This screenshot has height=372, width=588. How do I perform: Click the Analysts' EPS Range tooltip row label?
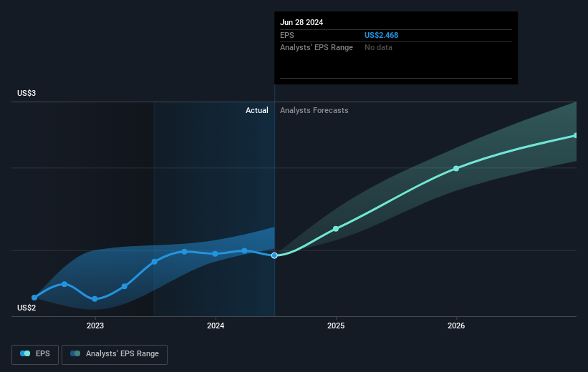pos(317,48)
